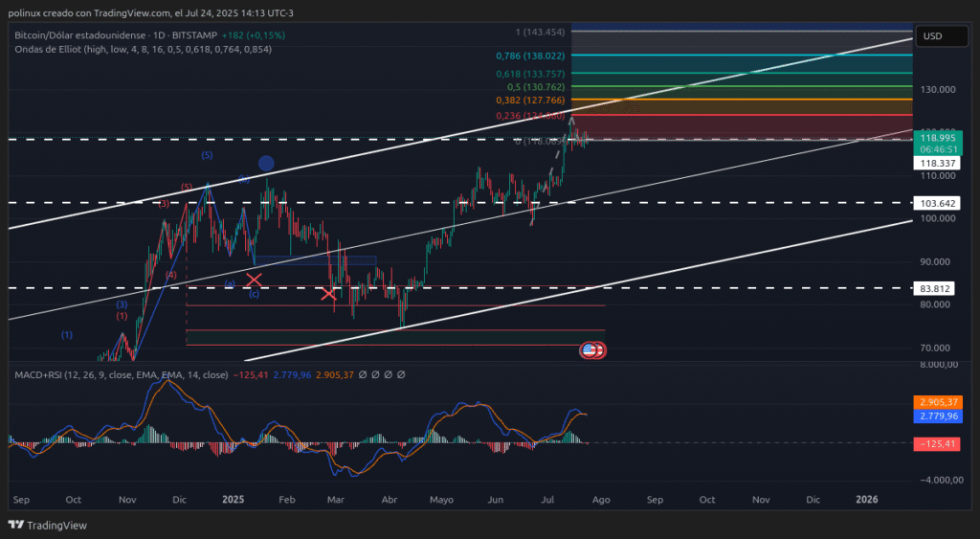Screen dimensions: 980x539
Task: Click the red X marker beside wave (c)
Action: click(255, 280)
